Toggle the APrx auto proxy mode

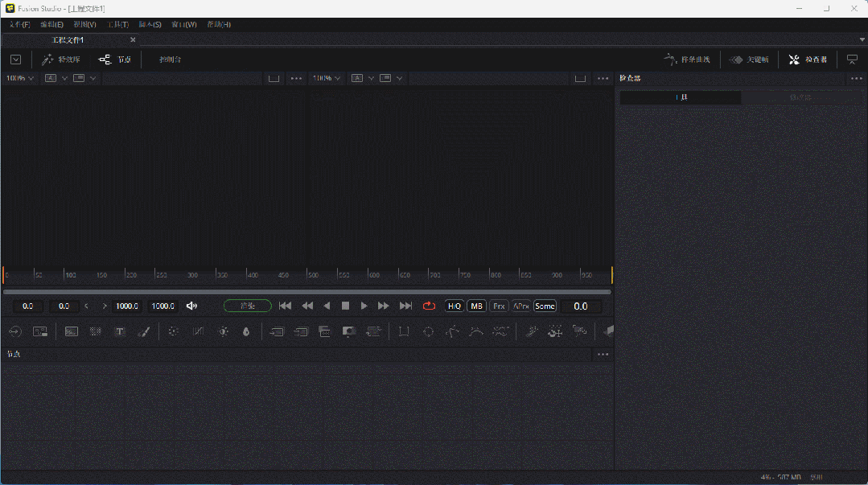coord(521,306)
